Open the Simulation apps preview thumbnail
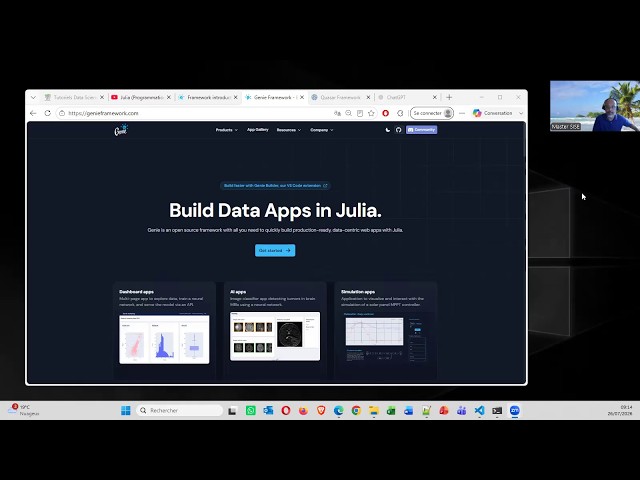The width and height of the screenshot is (640, 480). pyautogui.click(x=386, y=337)
